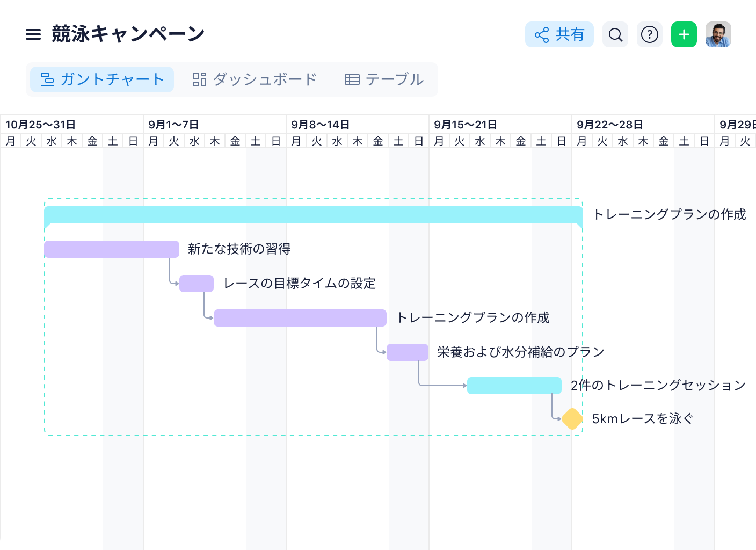
Task: Open the hamburger navigation menu
Action: point(33,34)
